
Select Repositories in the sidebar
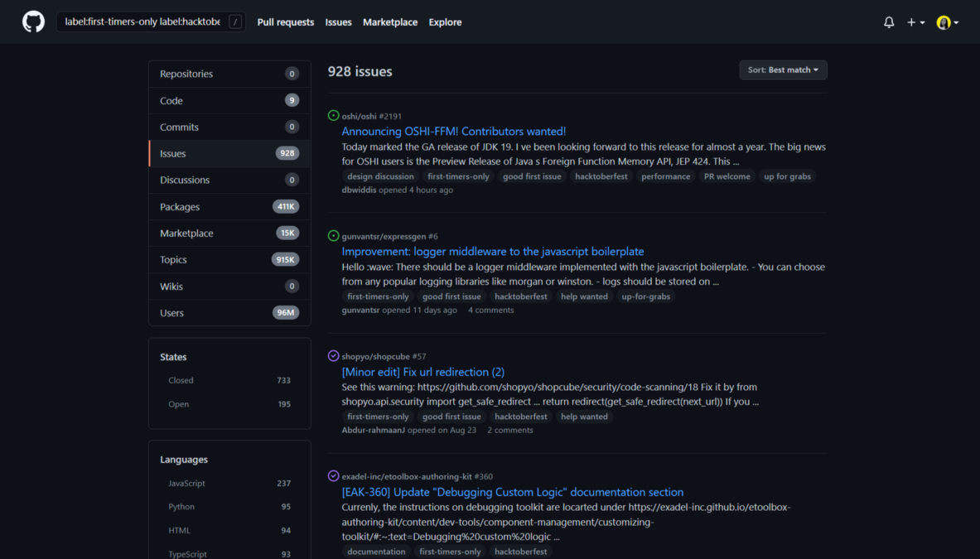[229, 74]
